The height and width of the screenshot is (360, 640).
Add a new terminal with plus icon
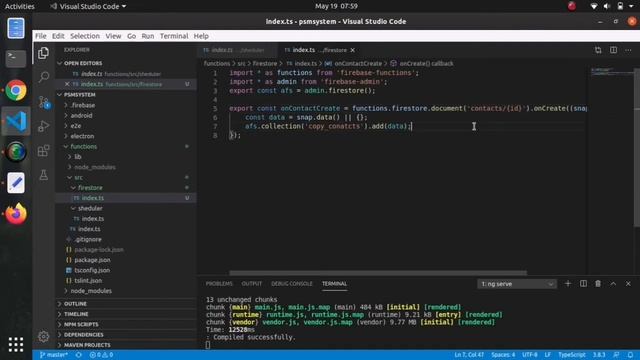click(568, 283)
